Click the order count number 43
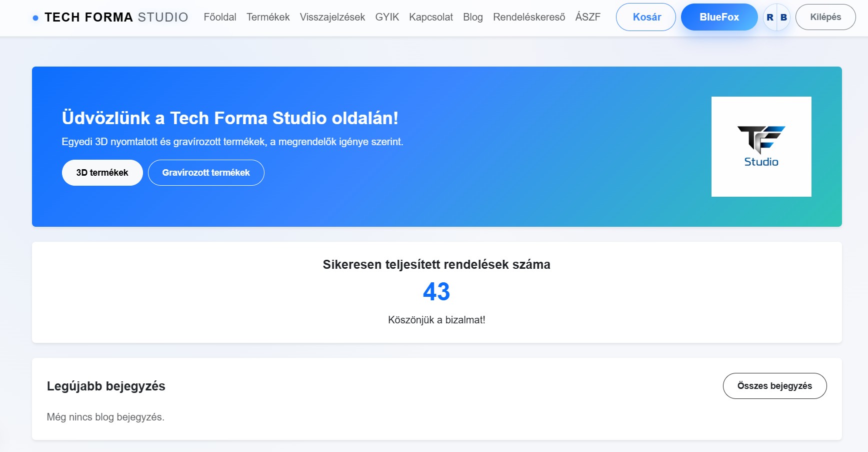This screenshot has height=452, width=868. (436, 291)
